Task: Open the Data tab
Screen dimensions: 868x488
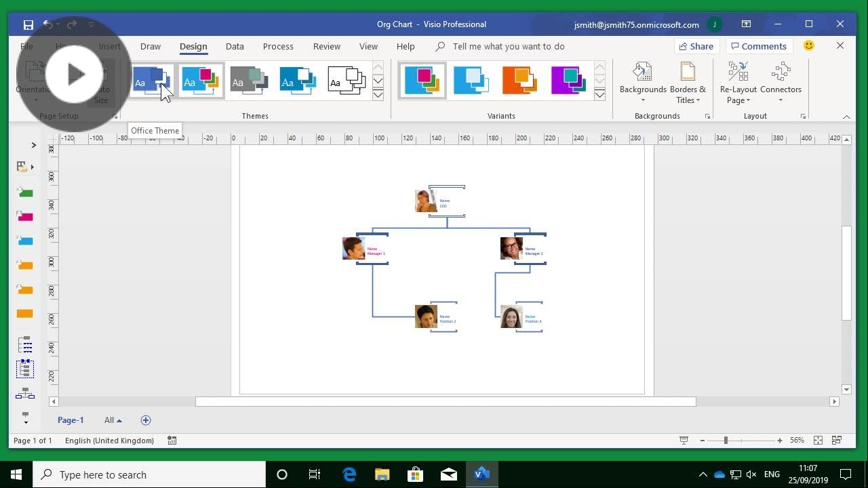Action: tap(235, 47)
